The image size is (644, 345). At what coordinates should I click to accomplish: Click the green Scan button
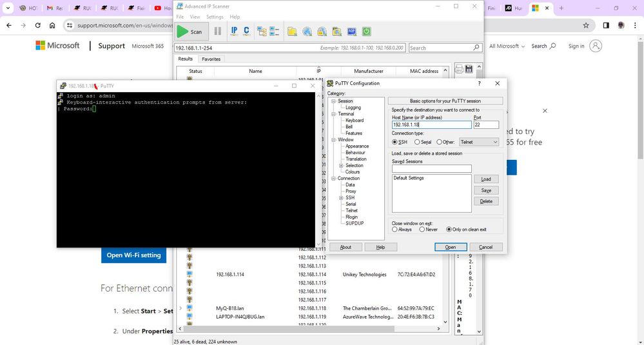(190, 32)
